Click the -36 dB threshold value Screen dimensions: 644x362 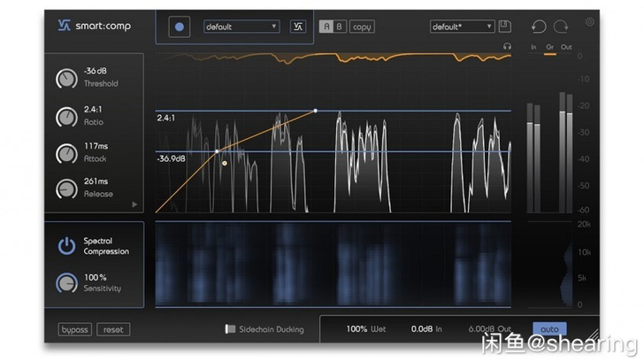point(96,71)
